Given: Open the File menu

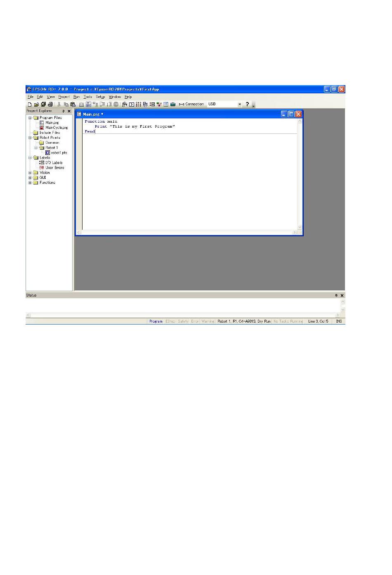Looking at the screenshot, I should pyautogui.click(x=31, y=97).
